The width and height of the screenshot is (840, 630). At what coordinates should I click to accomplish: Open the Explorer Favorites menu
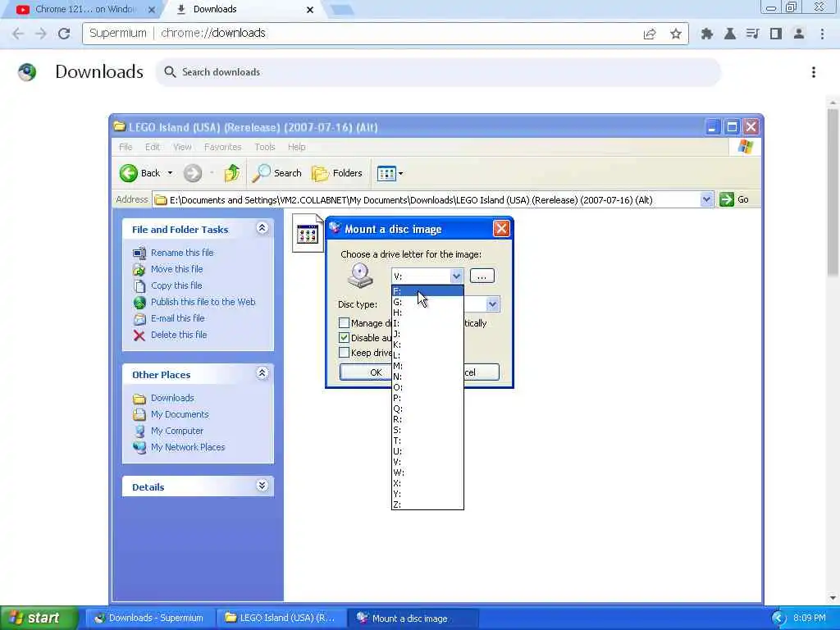pyautogui.click(x=223, y=147)
